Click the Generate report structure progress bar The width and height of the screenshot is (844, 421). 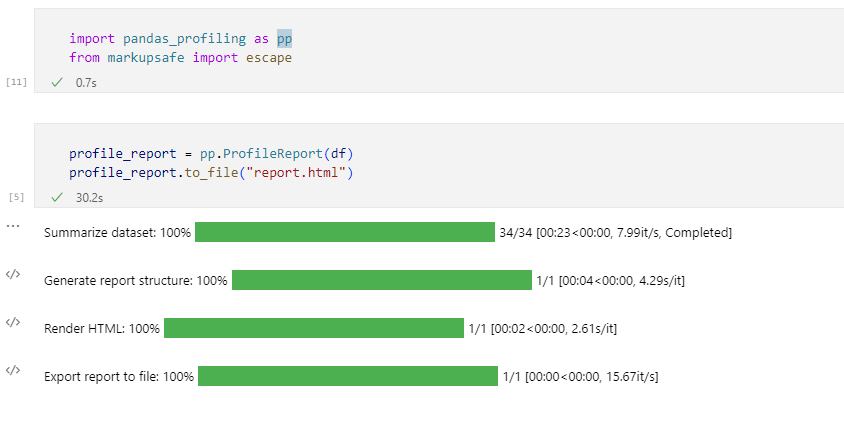[x=381, y=280]
